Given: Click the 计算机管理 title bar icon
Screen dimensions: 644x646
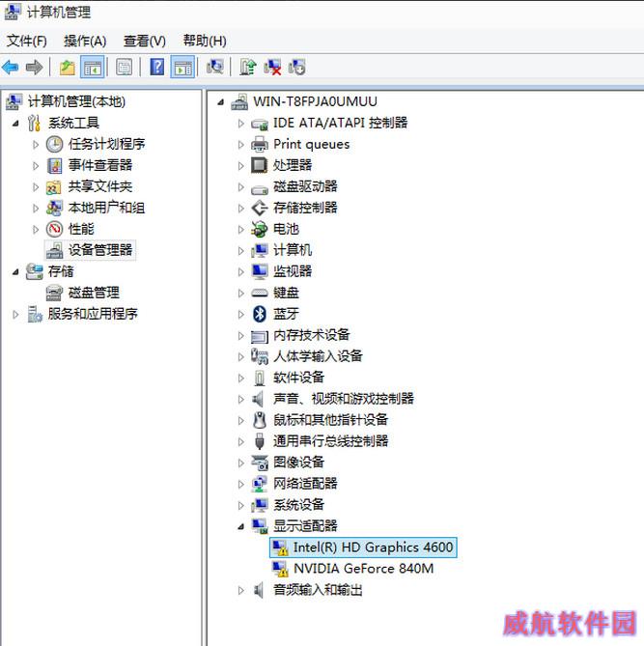Looking at the screenshot, I should click(x=13, y=12).
